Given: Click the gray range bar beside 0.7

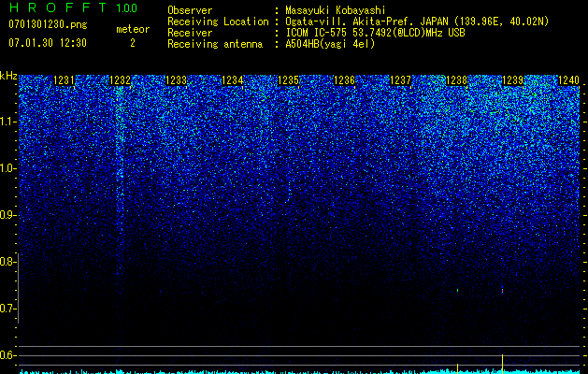Looking at the screenshot, I should [x=19, y=288].
